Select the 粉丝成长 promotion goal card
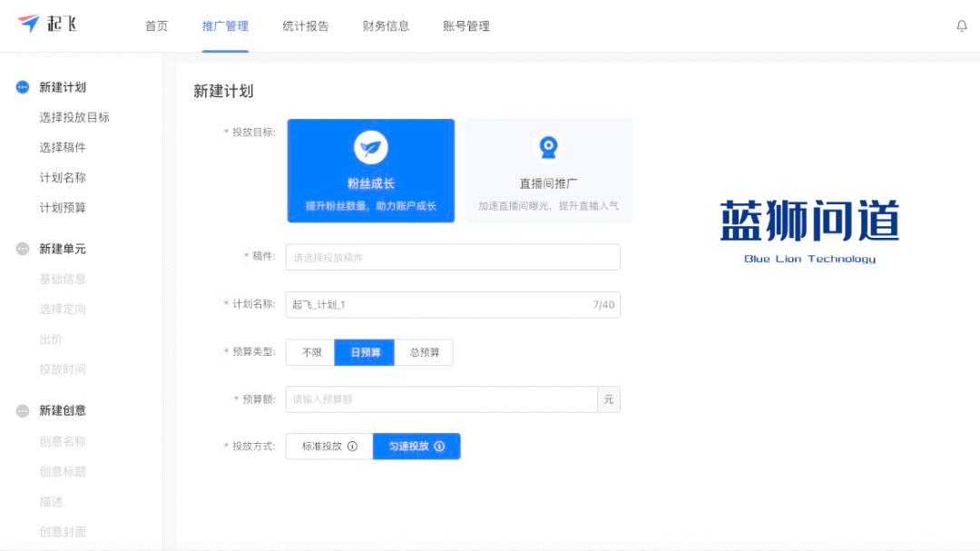The image size is (980, 551). (x=370, y=171)
